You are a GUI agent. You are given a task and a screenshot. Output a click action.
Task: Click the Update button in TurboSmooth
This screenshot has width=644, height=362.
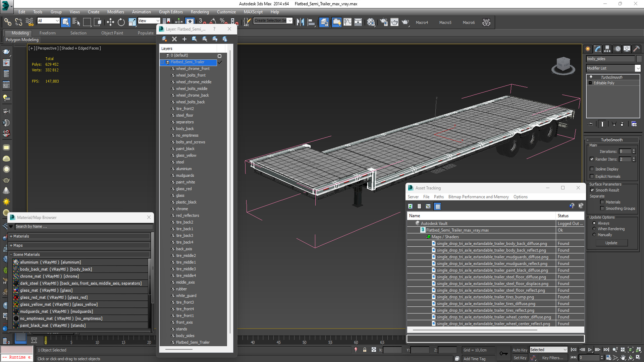pyautogui.click(x=611, y=243)
